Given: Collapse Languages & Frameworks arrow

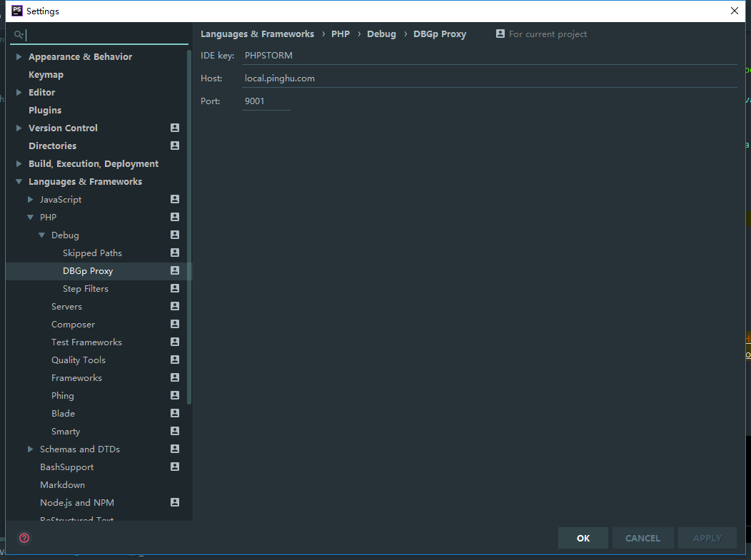Looking at the screenshot, I should tap(19, 181).
